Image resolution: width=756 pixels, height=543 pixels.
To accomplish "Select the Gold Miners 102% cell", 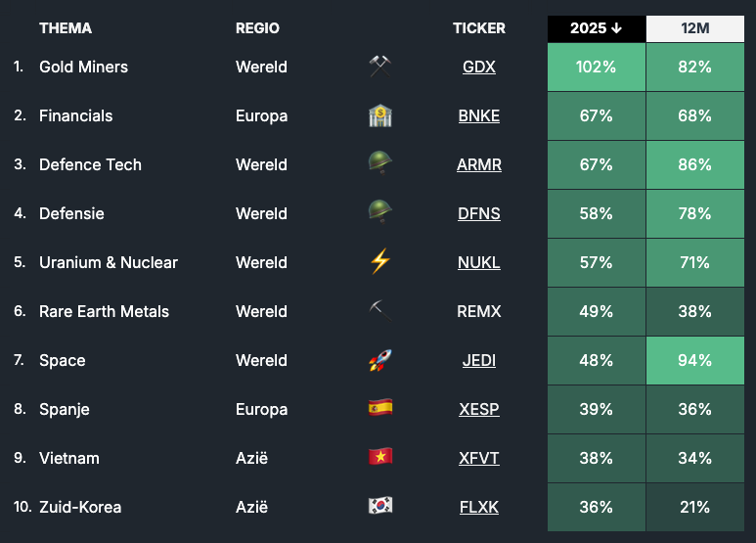I will pos(597,67).
